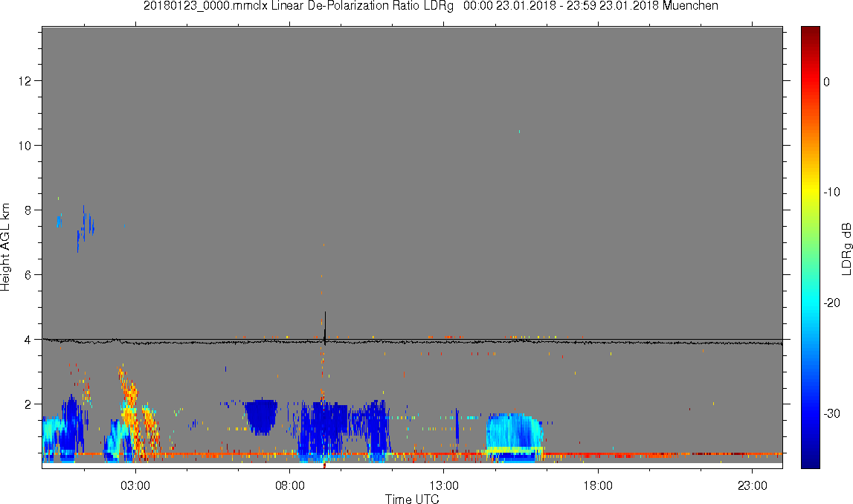This screenshot has height=504, width=853.
Task: Click the plot title text at top
Action: click(431, 6)
